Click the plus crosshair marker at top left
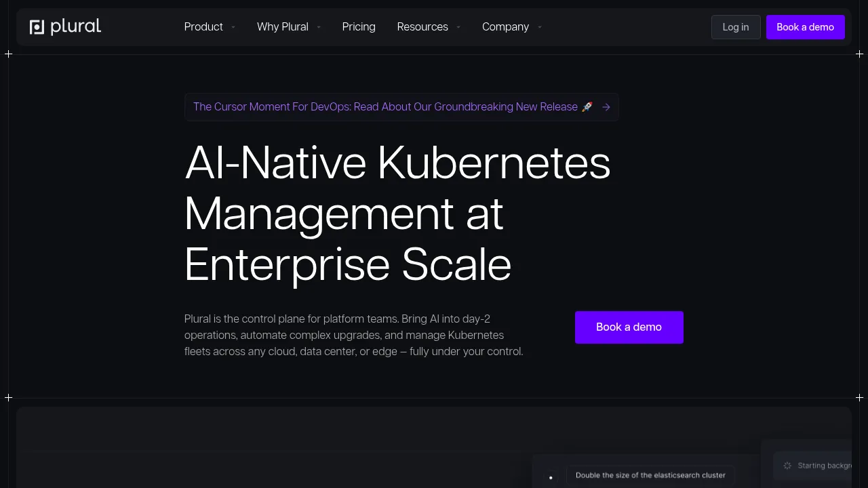This screenshot has width=868, height=488. (8, 54)
